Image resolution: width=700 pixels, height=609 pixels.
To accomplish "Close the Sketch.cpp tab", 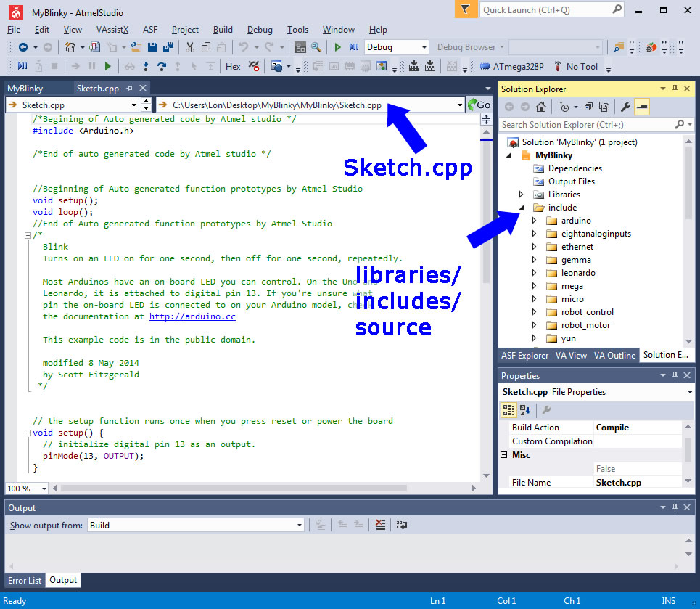I will [143, 88].
